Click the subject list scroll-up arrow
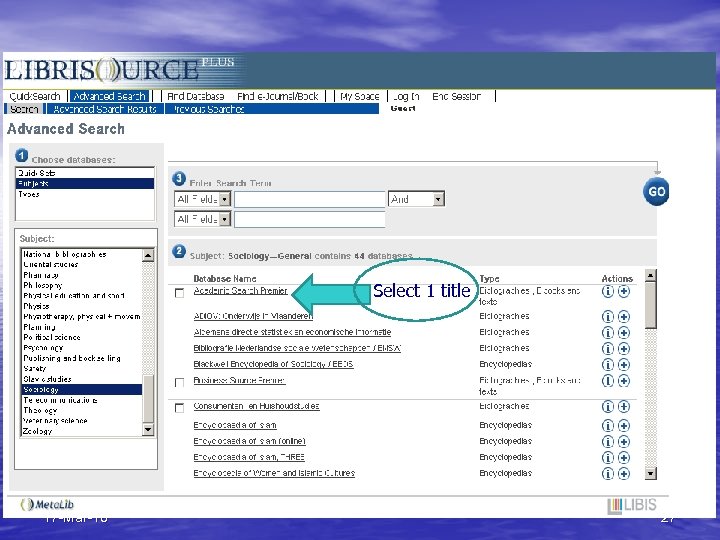Viewport: 720px width, 540px height. 148,255
